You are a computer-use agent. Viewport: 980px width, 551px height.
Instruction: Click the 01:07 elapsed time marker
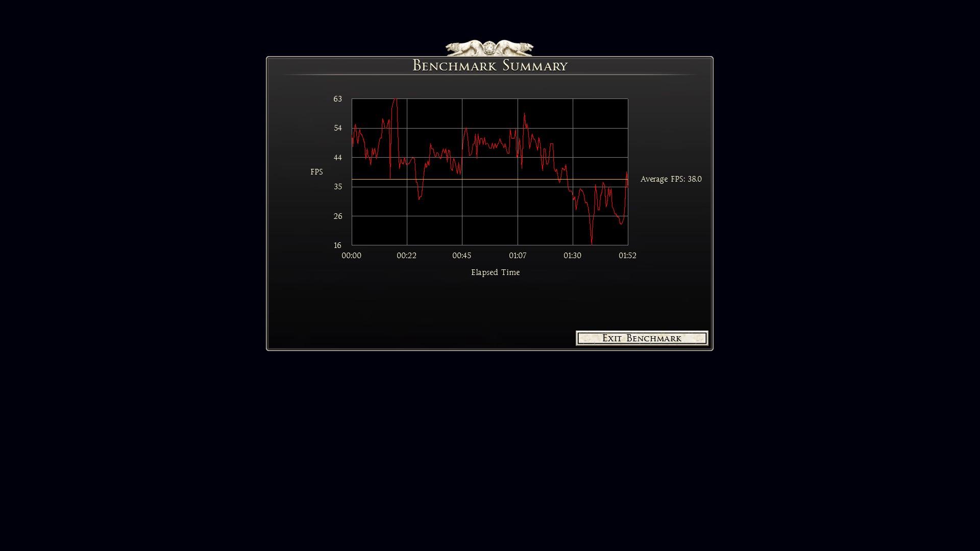pyautogui.click(x=517, y=256)
